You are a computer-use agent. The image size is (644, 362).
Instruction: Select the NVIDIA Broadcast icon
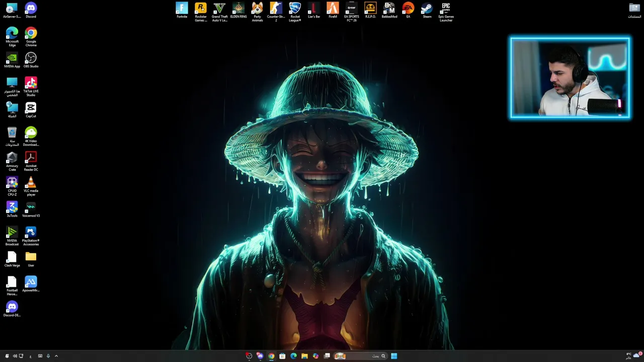[12, 236]
